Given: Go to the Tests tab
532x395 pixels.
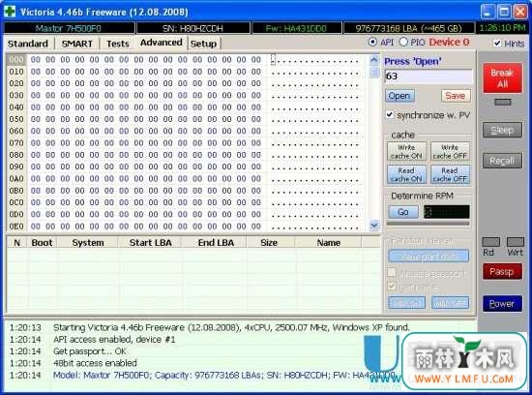Looking at the screenshot, I should [117, 44].
